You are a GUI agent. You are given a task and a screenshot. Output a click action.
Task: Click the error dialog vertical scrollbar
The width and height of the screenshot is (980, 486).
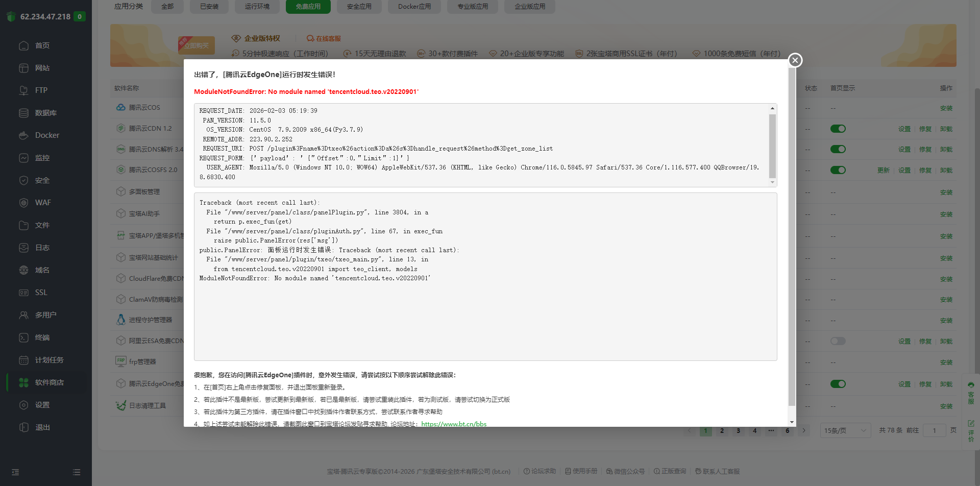coord(792,237)
